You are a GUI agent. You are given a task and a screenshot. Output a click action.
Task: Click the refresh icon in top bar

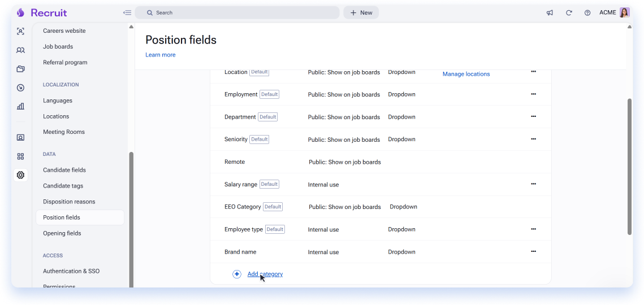[569, 13]
